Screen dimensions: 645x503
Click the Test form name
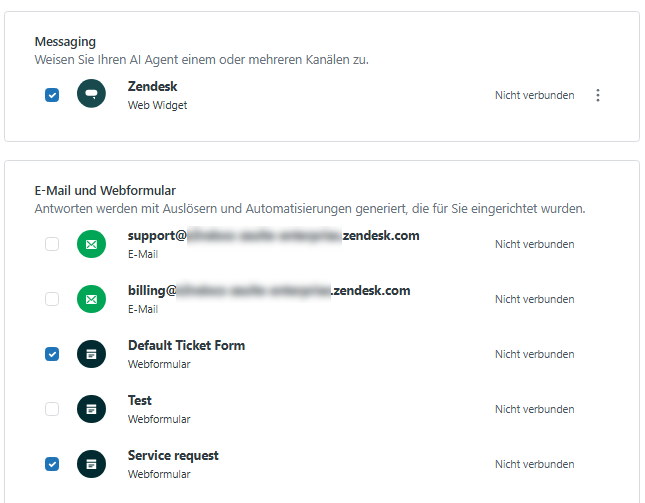point(140,401)
